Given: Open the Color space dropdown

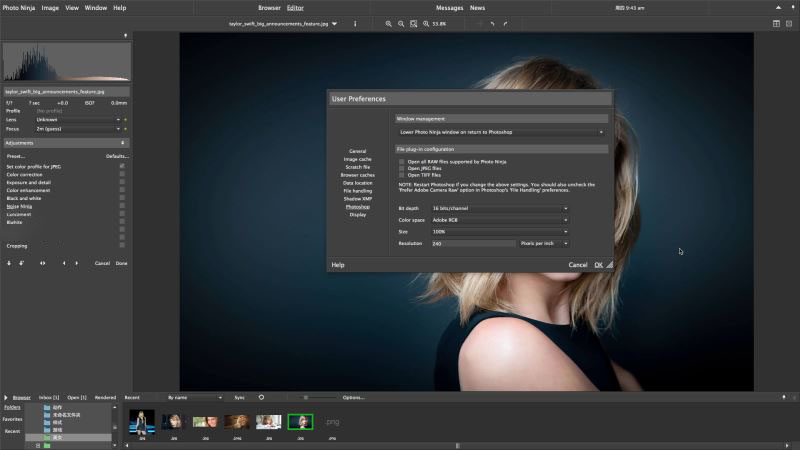Looking at the screenshot, I should [499, 220].
